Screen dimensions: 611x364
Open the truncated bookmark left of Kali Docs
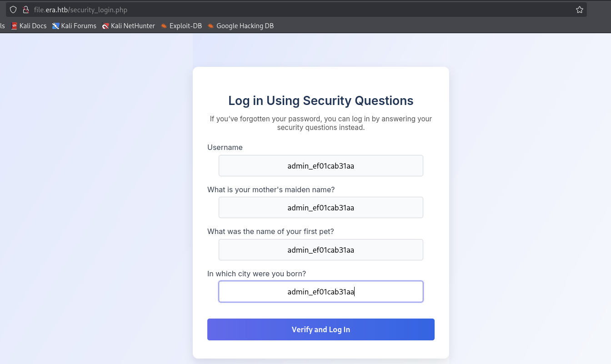(x=2, y=26)
